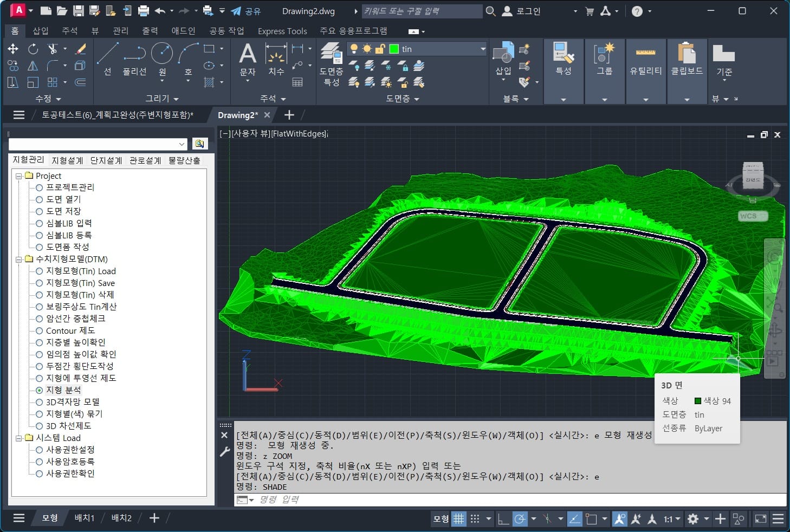Viewport: 790px width, 532px height.
Task: Click the keyword search input box
Action: (x=422, y=11)
